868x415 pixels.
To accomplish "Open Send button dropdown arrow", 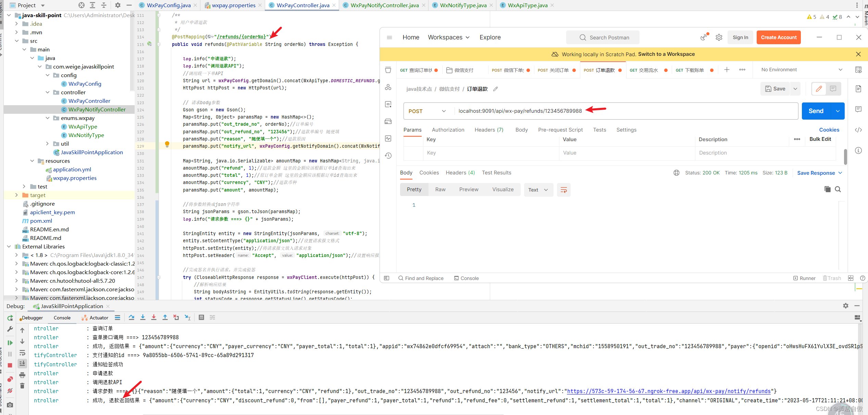I will (x=838, y=111).
